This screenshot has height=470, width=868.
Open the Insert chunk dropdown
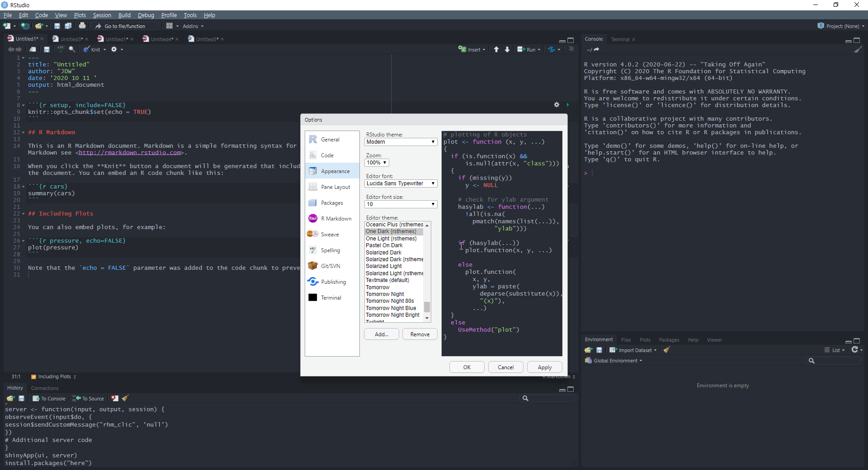(x=472, y=49)
